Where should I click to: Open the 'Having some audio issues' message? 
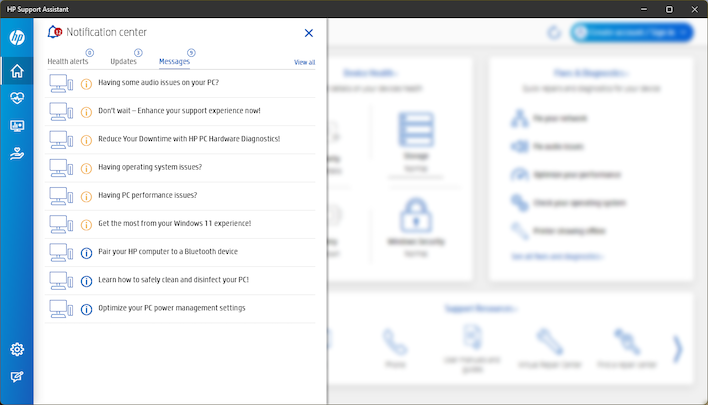158,83
